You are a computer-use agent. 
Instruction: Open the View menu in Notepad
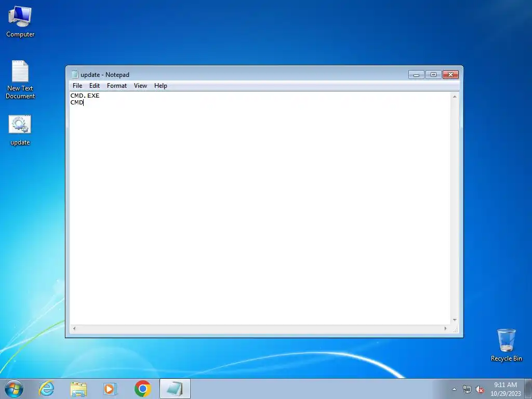click(x=140, y=86)
